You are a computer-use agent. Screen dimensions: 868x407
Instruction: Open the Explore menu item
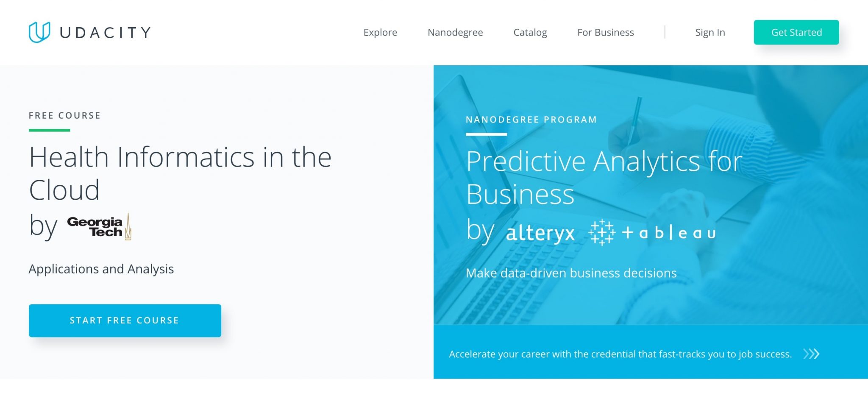(380, 33)
